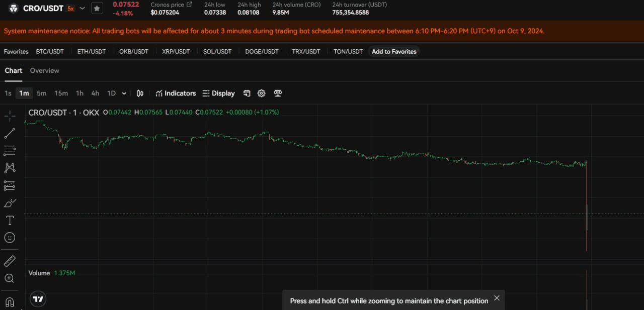Star CRO/USDT as a favorite
This screenshot has width=644, height=310.
97,9
